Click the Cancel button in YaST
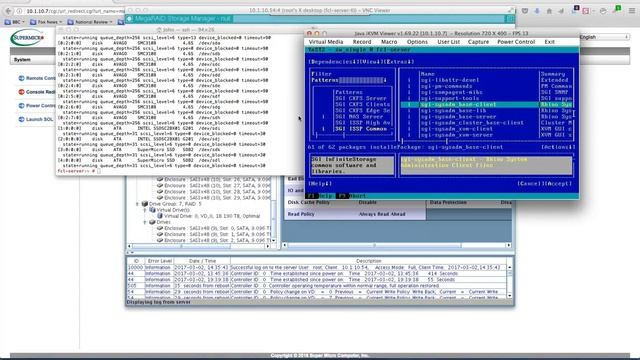This screenshot has width=640, height=360. pos(530,184)
